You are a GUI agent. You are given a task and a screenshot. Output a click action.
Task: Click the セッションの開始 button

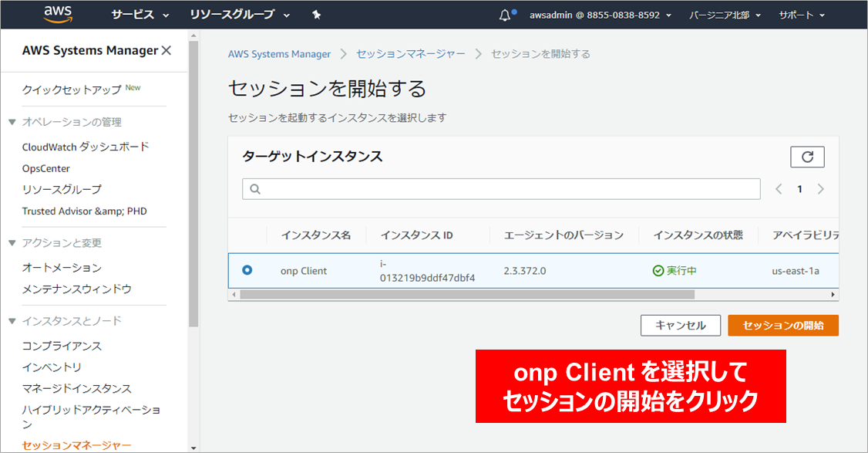pyautogui.click(x=782, y=325)
